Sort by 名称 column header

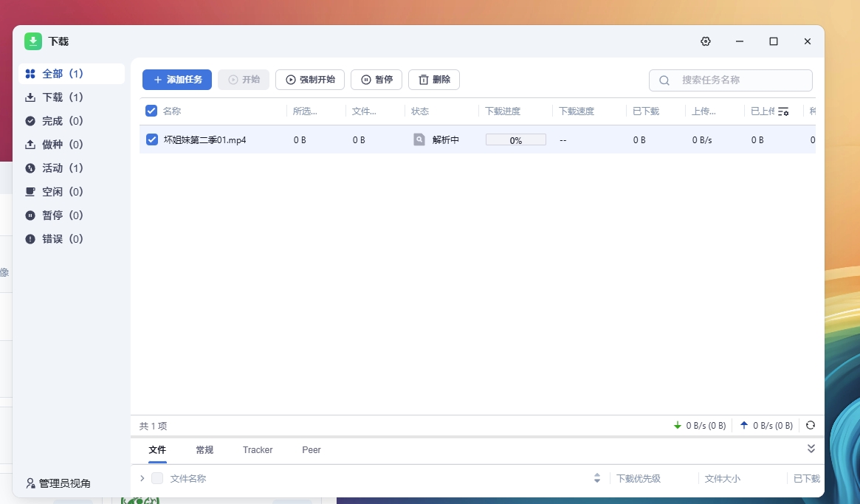pyautogui.click(x=172, y=111)
